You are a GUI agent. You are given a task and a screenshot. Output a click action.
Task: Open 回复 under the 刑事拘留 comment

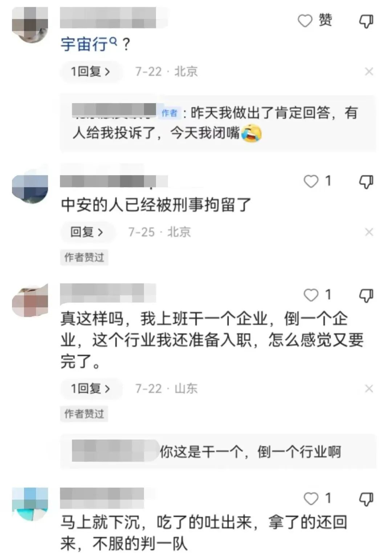pyautogui.click(x=87, y=232)
